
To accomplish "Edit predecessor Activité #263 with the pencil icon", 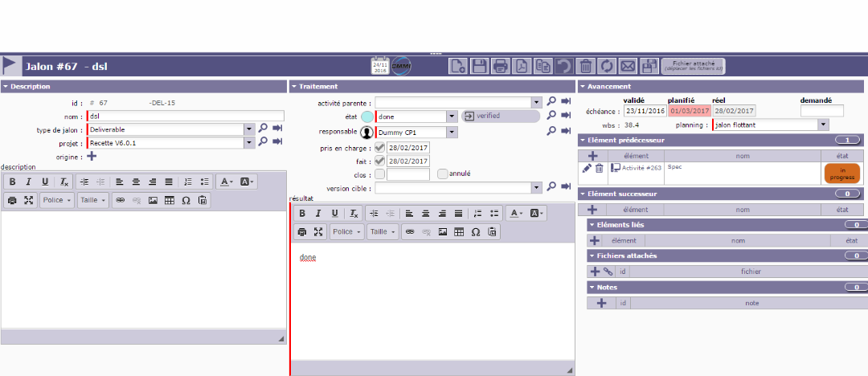I will pyautogui.click(x=587, y=168).
